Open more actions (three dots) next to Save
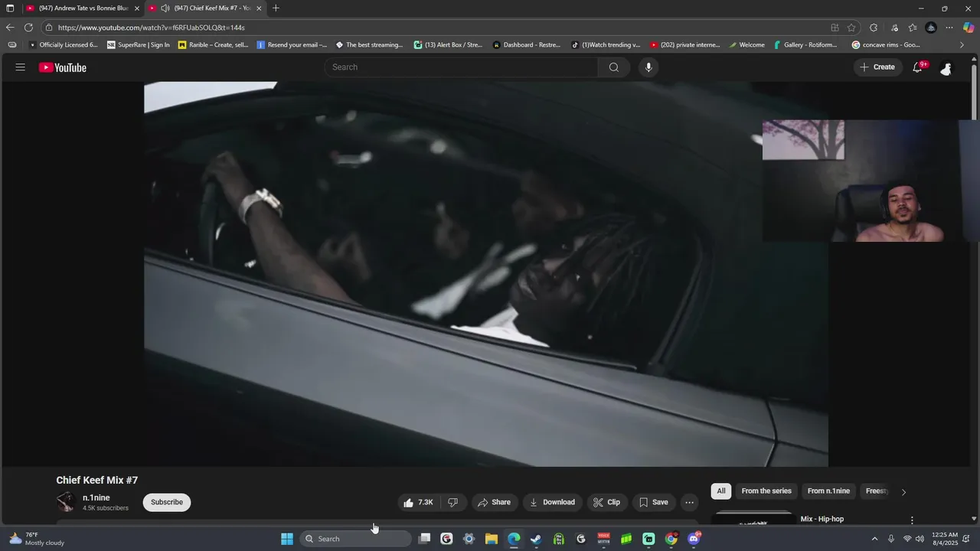980x551 pixels. [x=689, y=502]
